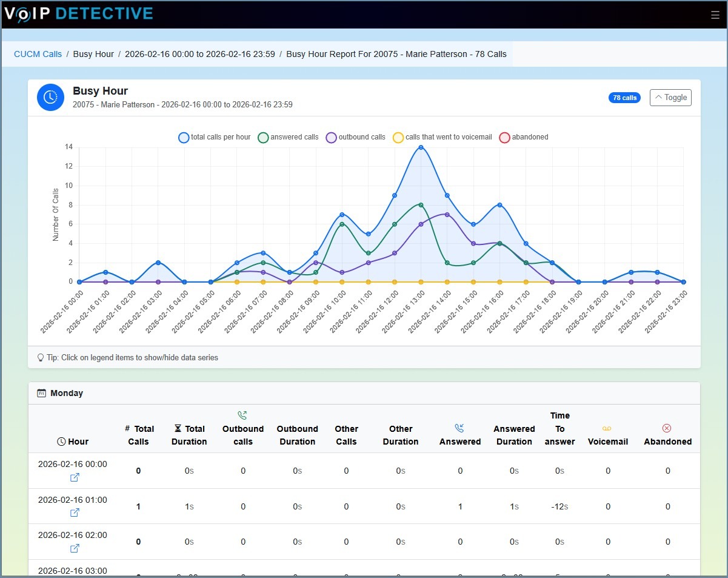Click the yellow Voicemail icon in column header

click(608, 427)
